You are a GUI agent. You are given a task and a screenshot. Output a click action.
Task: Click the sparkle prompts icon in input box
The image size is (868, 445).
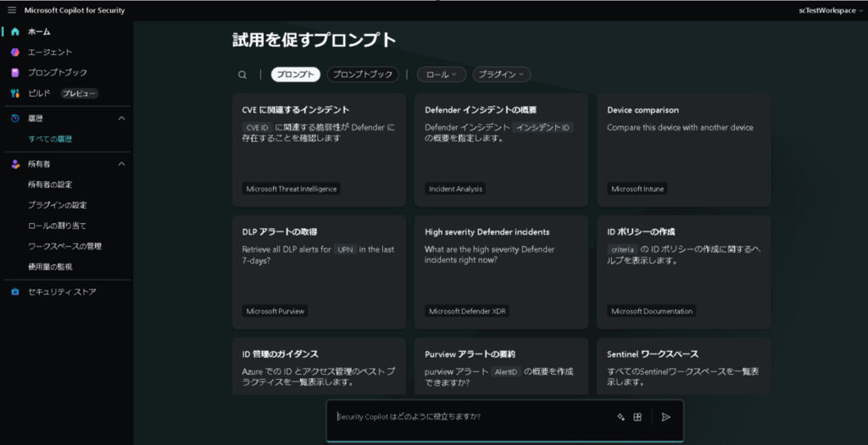coord(620,417)
